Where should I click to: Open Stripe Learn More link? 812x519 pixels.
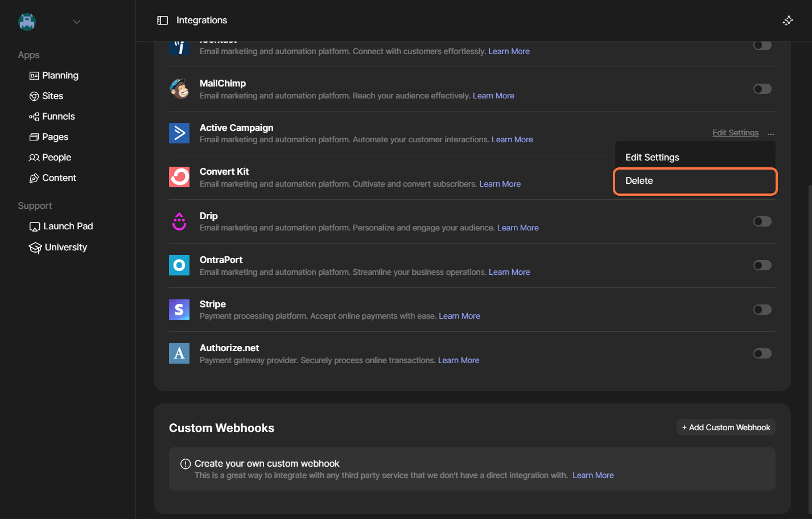(x=459, y=316)
